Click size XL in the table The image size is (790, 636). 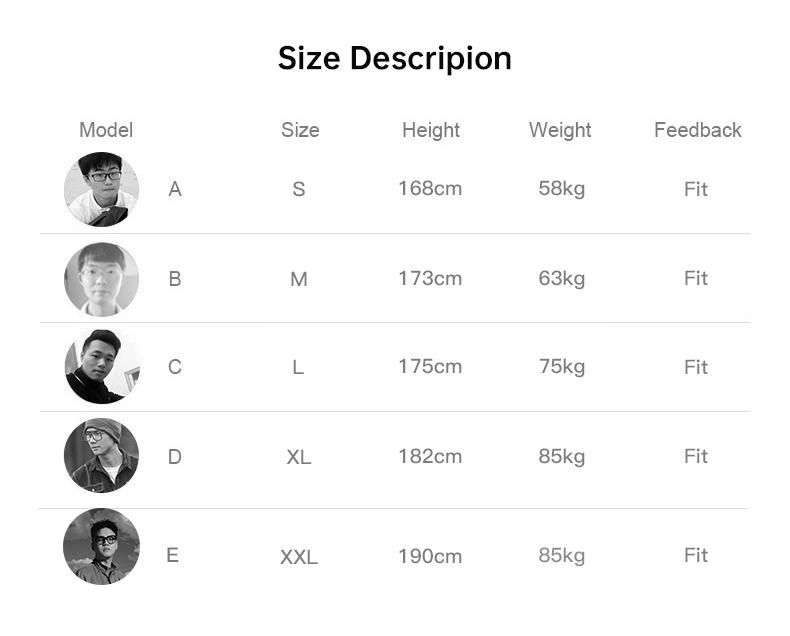point(299,457)
